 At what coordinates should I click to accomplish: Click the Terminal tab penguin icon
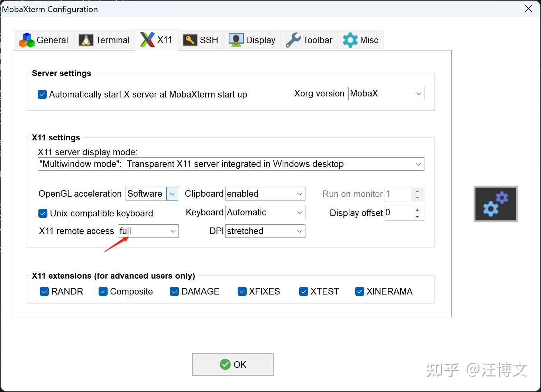85,40
